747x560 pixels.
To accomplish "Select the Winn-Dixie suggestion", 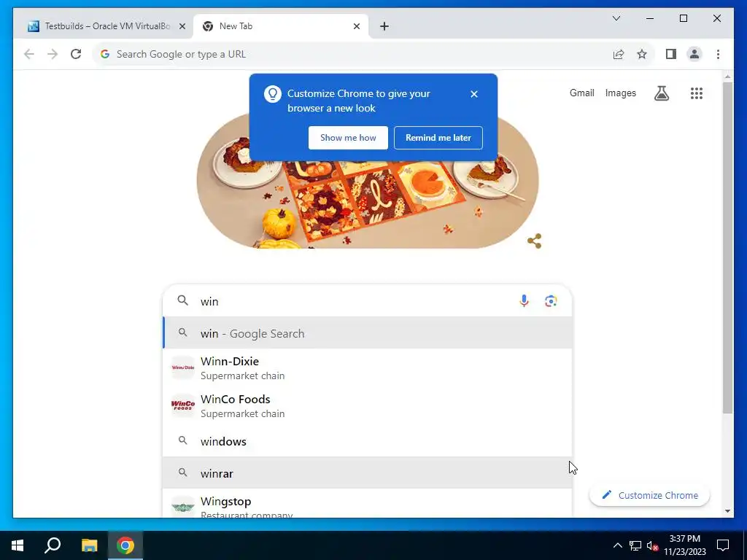I will [x=367, y=367].
